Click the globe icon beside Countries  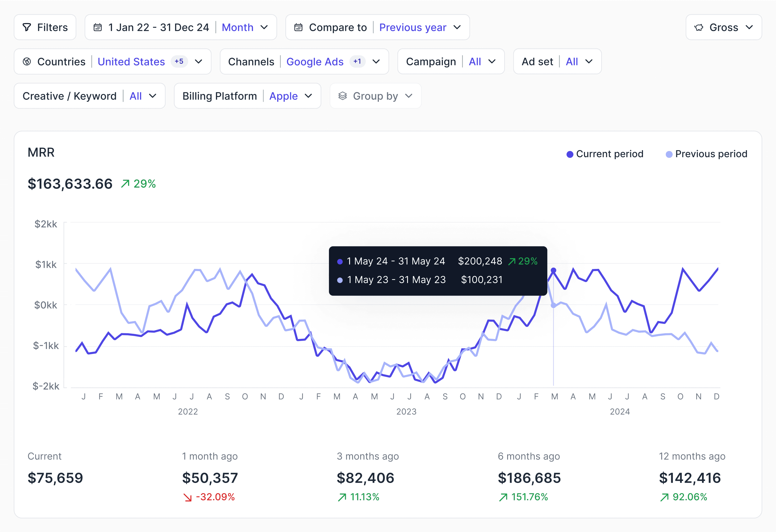point(27,62)
